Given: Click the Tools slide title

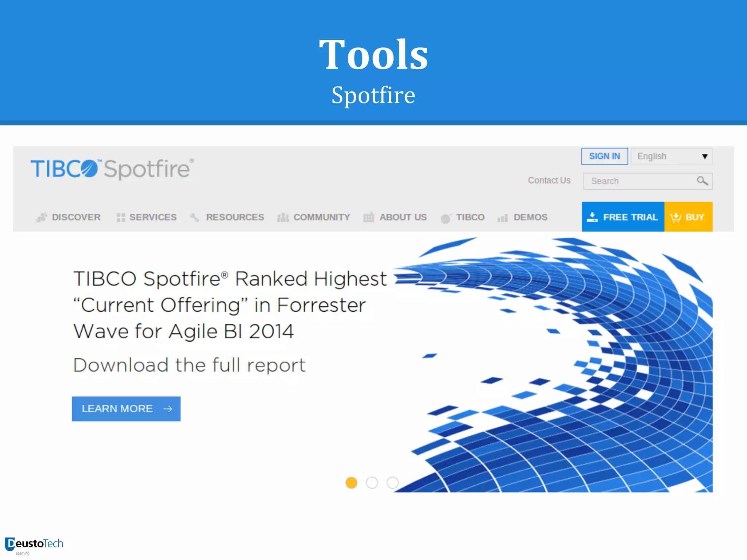Looking at the screenshot, I should (373, 55).
